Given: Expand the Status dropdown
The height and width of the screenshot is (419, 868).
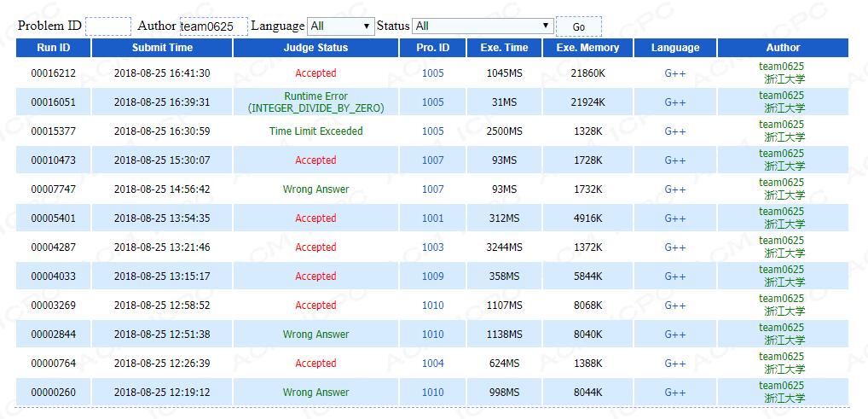Looking at the screenshot, I should pyautogui.click(x=483, y=26).
